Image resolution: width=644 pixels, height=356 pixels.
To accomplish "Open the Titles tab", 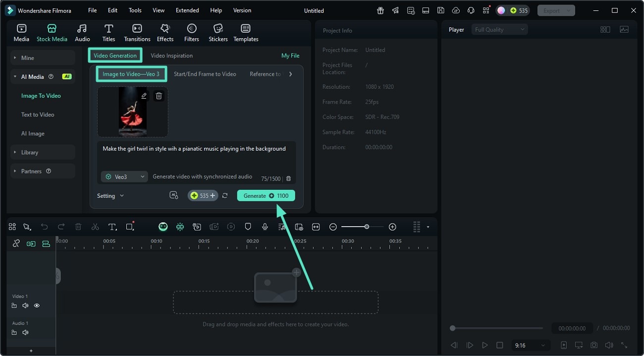I will pyautogui.click(x=108, y=33).
